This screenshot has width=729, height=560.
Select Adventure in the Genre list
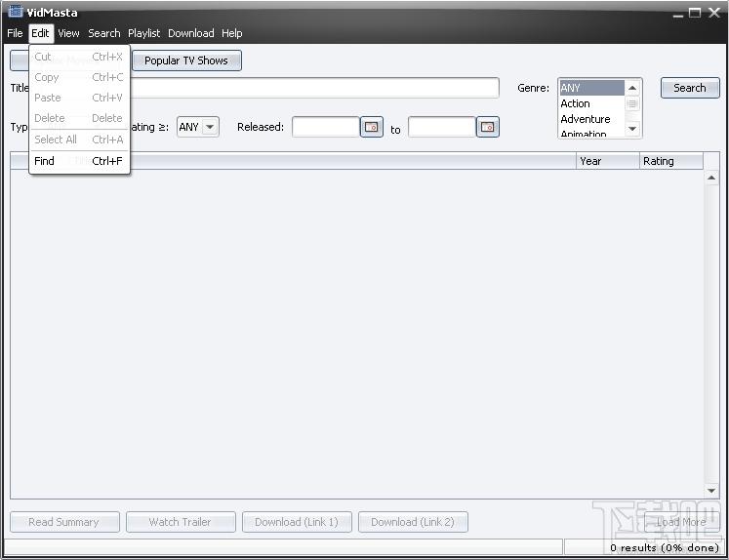(591, 119)
